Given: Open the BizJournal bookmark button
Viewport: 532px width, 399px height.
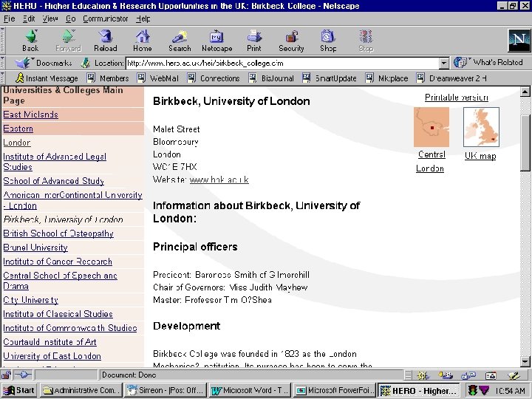Looking at the screenshot, I should pyautogui.click(x=271, y=78).
